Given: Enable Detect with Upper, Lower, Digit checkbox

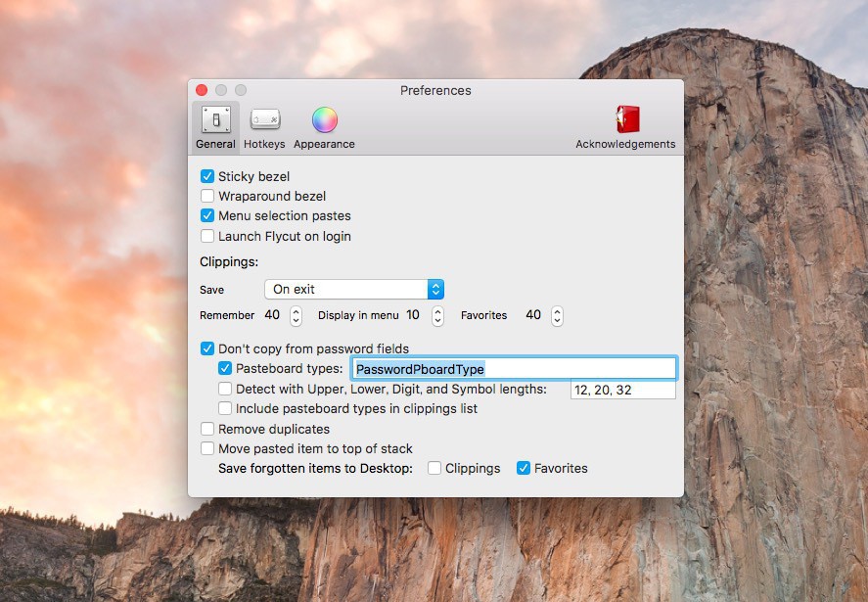Looking at the screenshot, I should pos(225,389).
